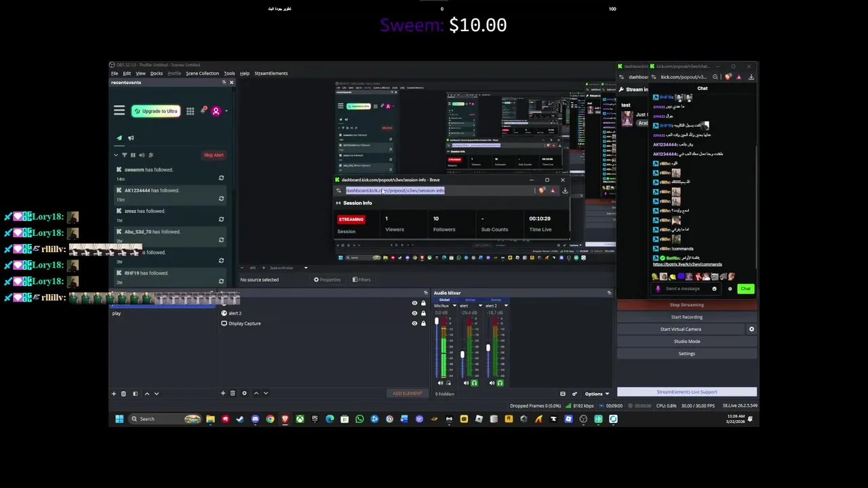Viewport: 868px width, 488px height.
Task: Pause alerts in the activity feed
Action: click(133, 155)
